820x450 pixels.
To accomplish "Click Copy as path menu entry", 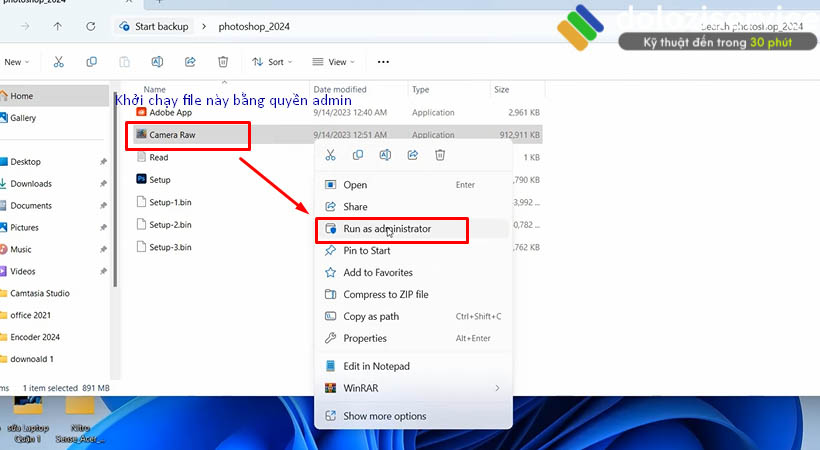I will click(x=370, y=317).
